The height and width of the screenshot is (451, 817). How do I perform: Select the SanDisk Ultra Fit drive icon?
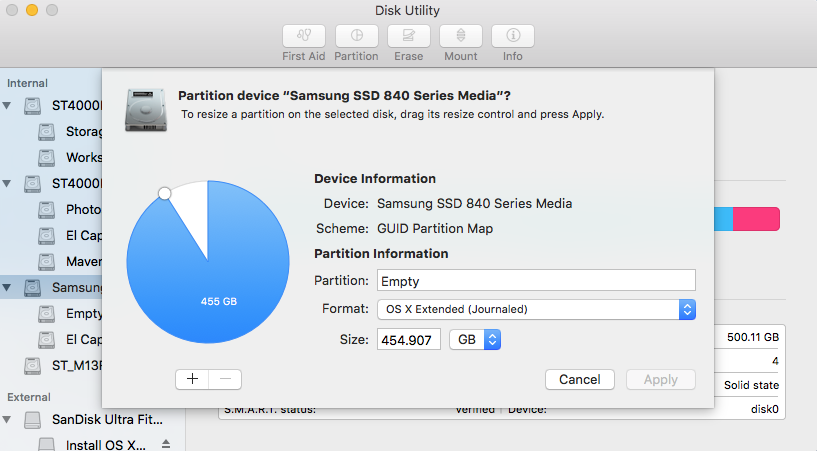35,418
